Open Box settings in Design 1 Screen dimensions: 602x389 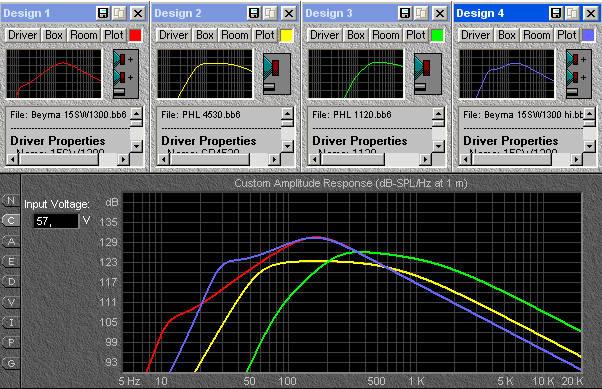click(x=54, y=35)
